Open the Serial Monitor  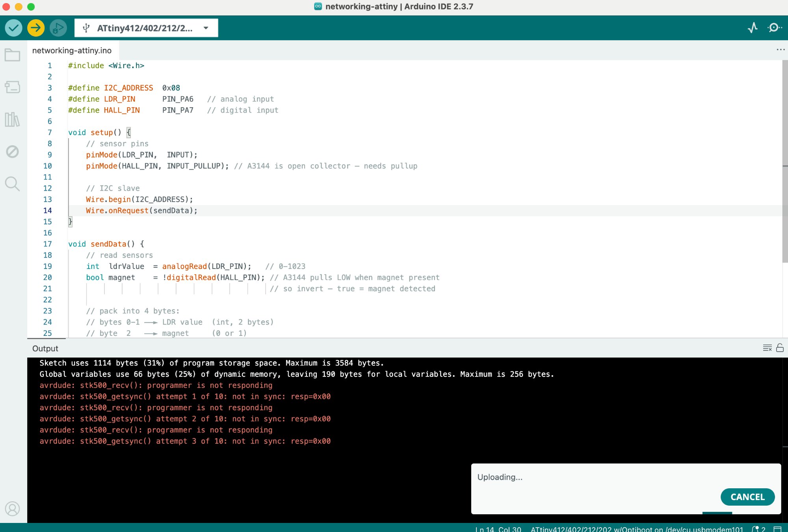coord(774,28)
